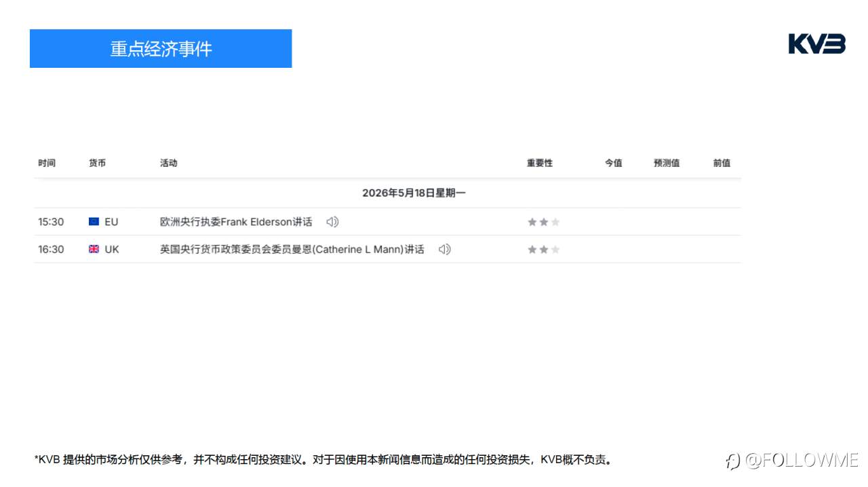
Task: Click the 货币 column header
Action: pos(97,163)
